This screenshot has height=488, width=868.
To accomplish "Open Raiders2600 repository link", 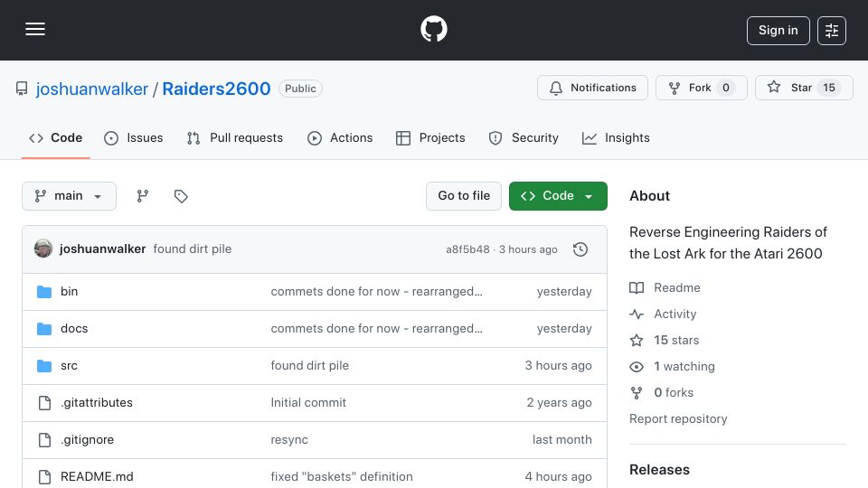I will click(x=216, y=89).
